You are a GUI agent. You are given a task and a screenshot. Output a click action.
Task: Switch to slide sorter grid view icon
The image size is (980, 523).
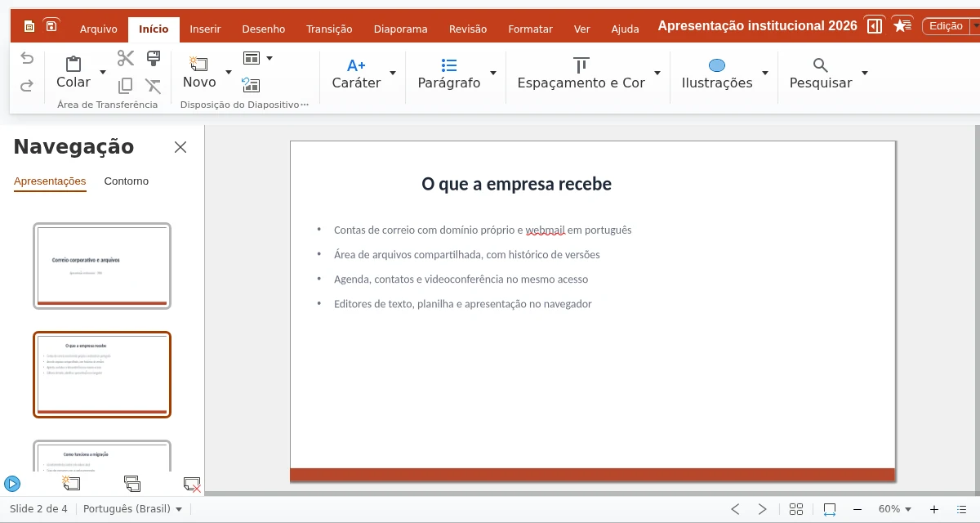[x=796, y=509]
